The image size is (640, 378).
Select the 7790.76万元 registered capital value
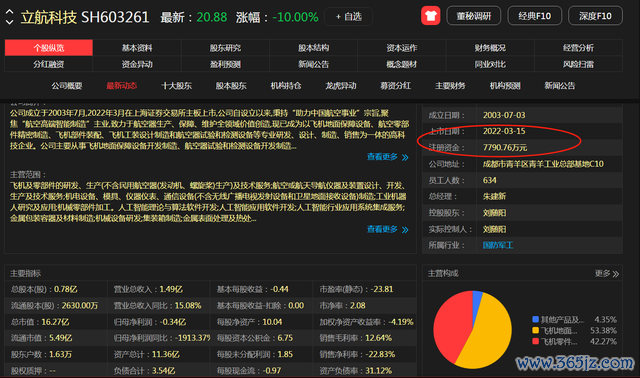pos(505,148)
